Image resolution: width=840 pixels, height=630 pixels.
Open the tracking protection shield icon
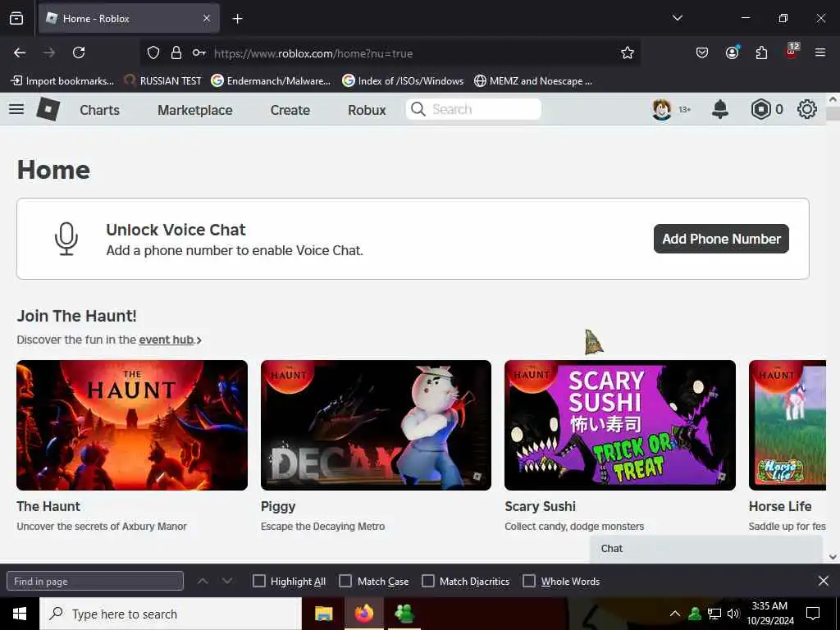click(153, 52)
